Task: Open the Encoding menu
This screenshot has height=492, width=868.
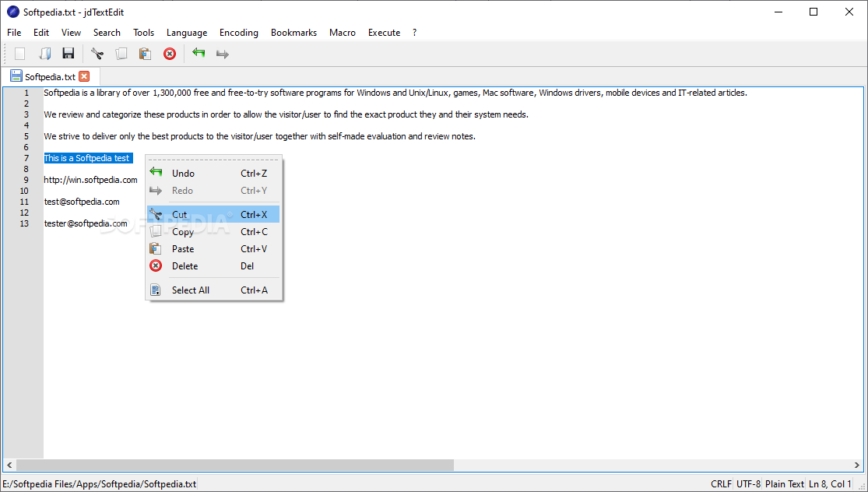Action: coord(238,33)
